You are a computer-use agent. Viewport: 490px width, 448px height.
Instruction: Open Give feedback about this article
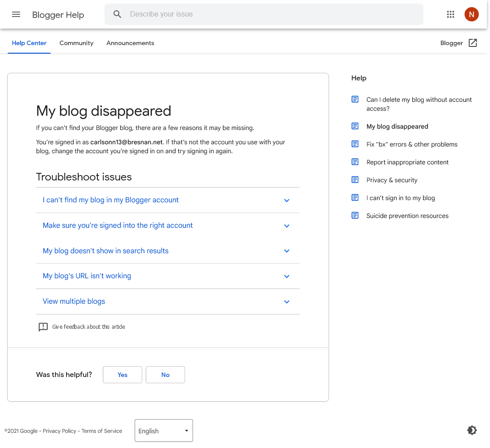click(88, 327)
